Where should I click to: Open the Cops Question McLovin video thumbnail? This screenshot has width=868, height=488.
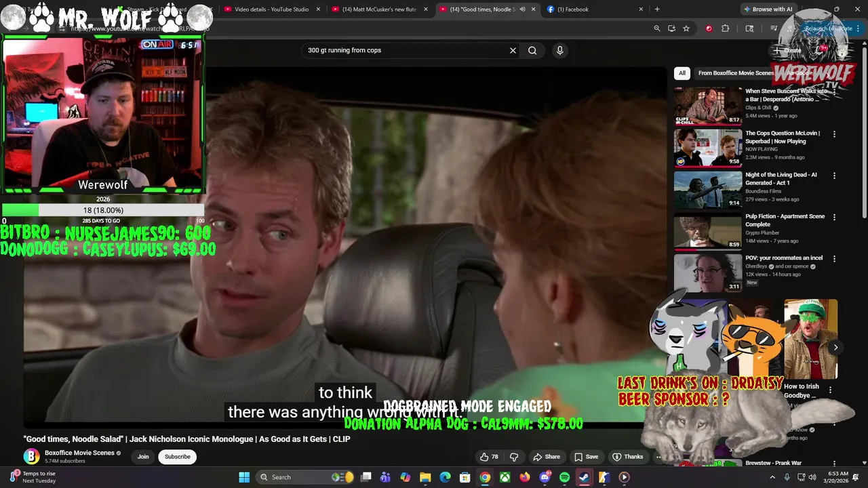(708, 147)
